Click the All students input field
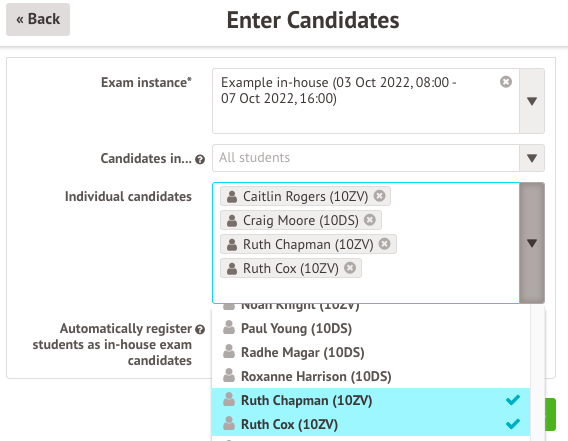The width and height of the screenshot is (568, 441). click(x=366, y=158)
